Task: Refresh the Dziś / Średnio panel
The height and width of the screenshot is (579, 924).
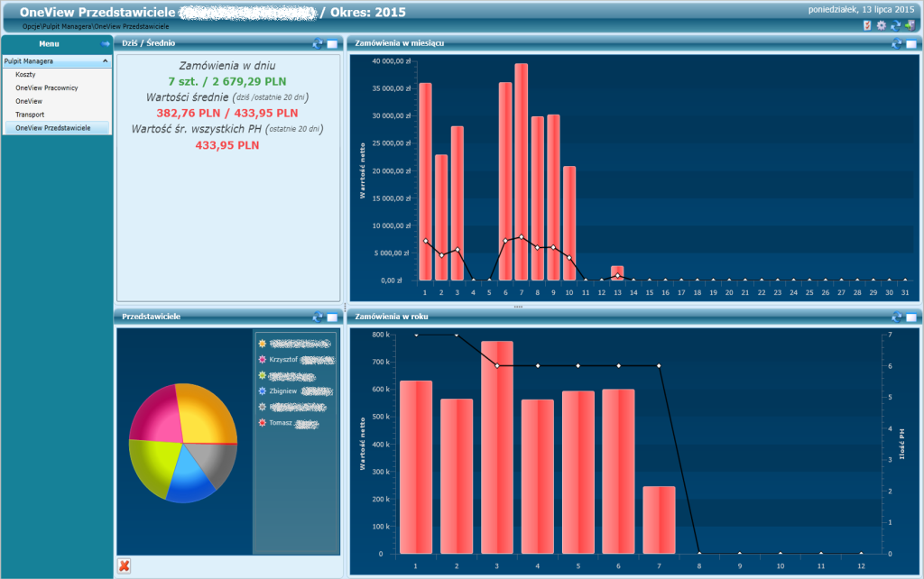Action: [318, 43]
